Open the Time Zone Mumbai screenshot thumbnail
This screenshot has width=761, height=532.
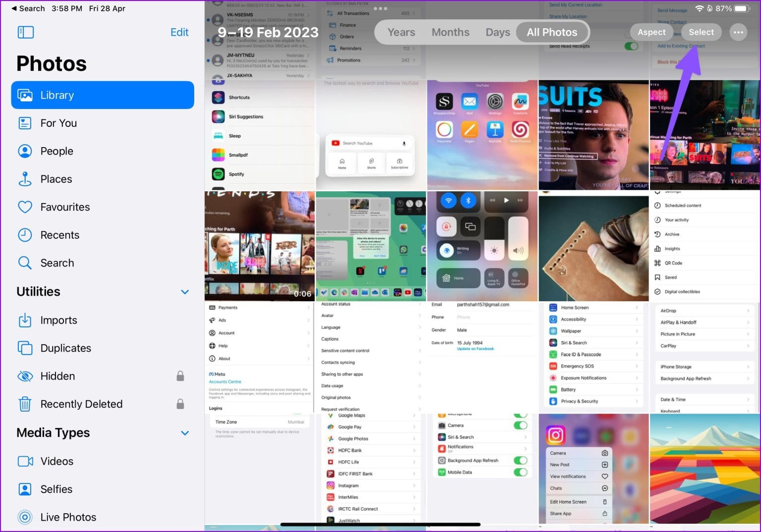(260, 469)
